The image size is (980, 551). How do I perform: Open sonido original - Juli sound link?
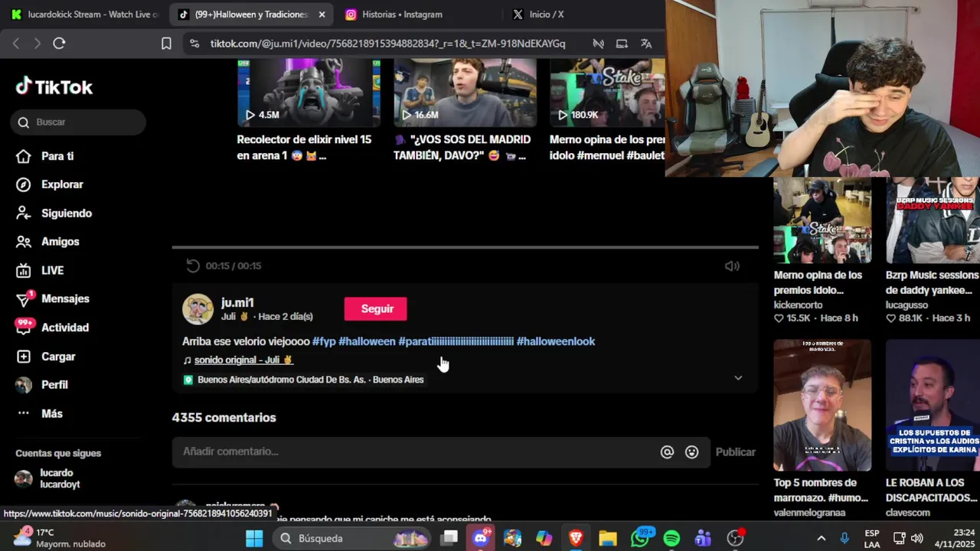click(243, 360)
